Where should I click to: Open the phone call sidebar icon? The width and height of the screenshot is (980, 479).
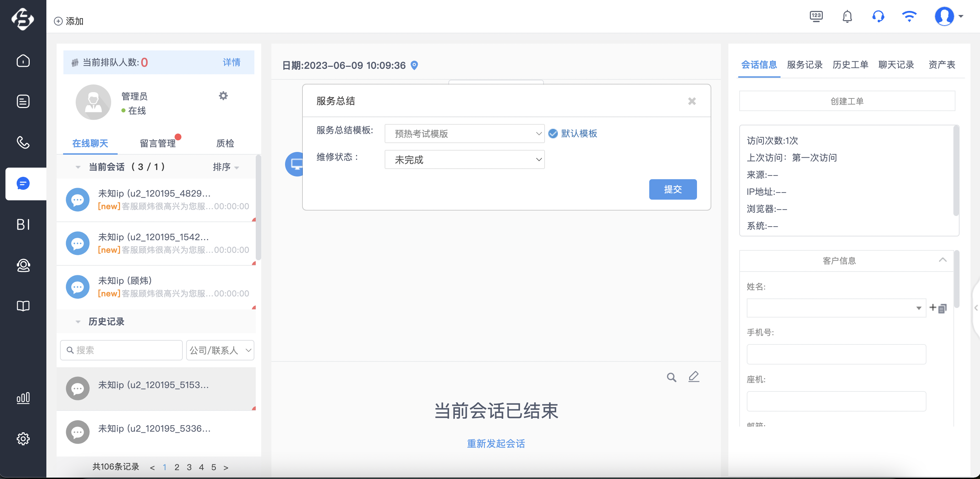[23, 142]
